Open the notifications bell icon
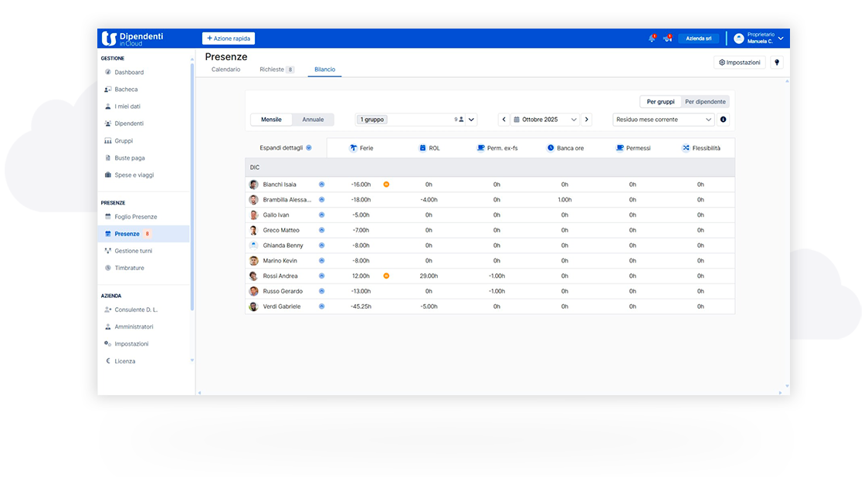This screenshot has width=868, height=477. [x=652, y=39]
